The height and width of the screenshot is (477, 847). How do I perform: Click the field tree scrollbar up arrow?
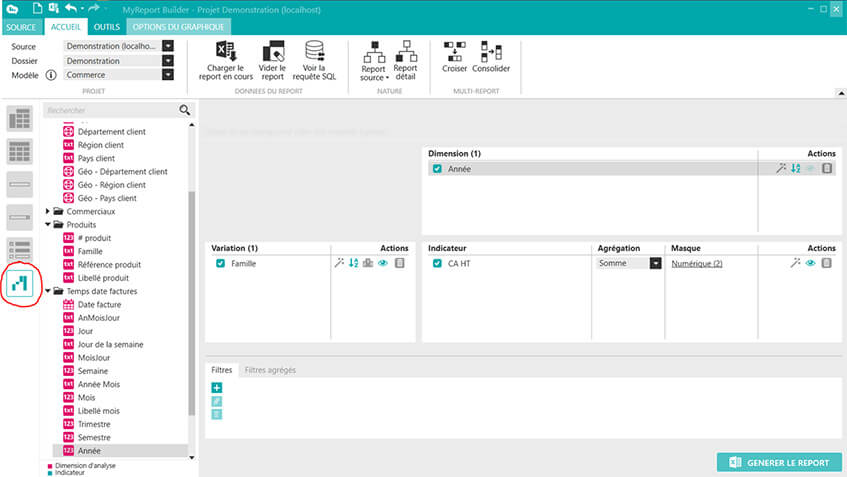[x=192, y=125]
